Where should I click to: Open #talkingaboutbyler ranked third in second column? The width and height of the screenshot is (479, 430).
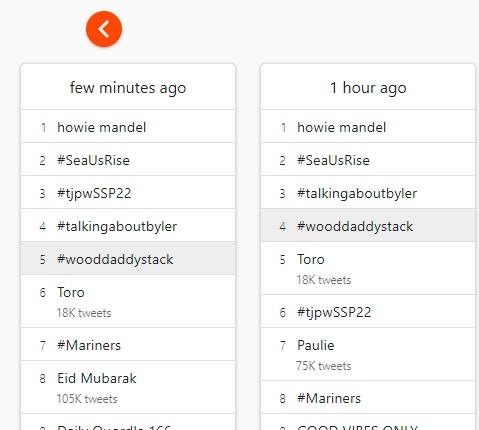[x=368, y=192]
